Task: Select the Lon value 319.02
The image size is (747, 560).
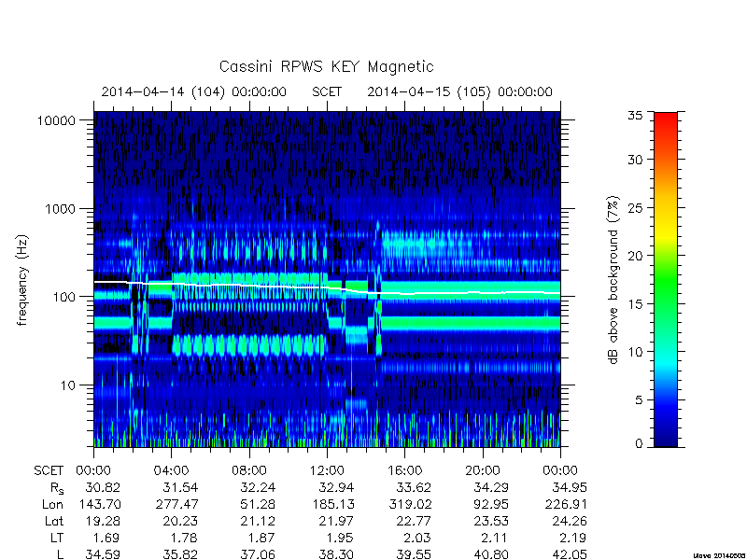Action: click(411, 504)
